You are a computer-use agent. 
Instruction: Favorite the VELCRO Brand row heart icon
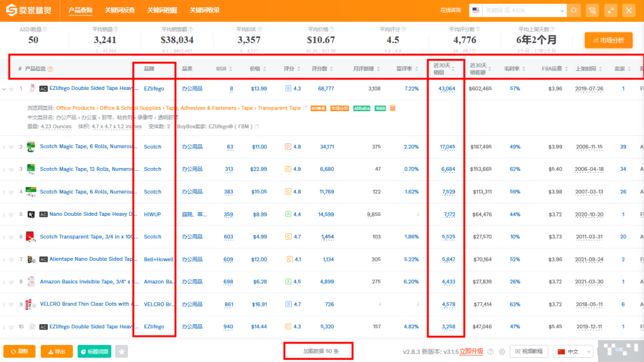click(11, 305)
